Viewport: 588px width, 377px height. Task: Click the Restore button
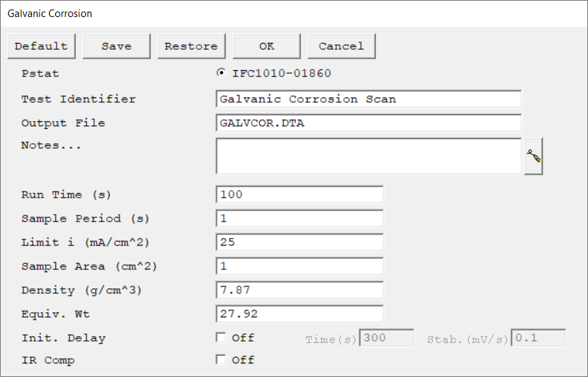(x=191, y=46)
